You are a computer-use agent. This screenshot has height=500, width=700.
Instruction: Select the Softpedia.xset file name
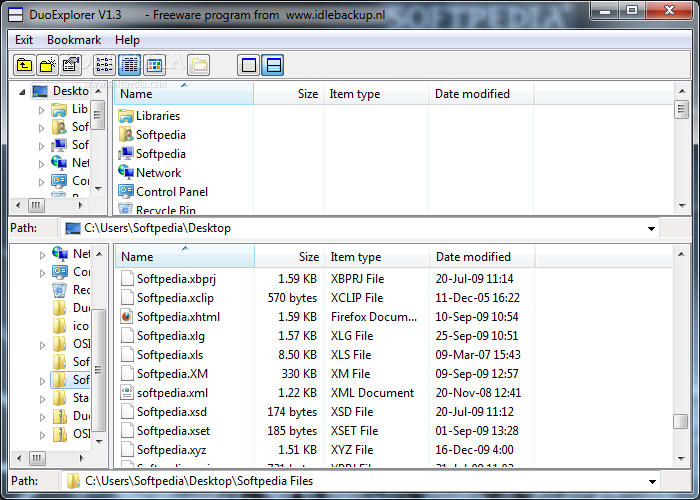(x=173, y=431)
